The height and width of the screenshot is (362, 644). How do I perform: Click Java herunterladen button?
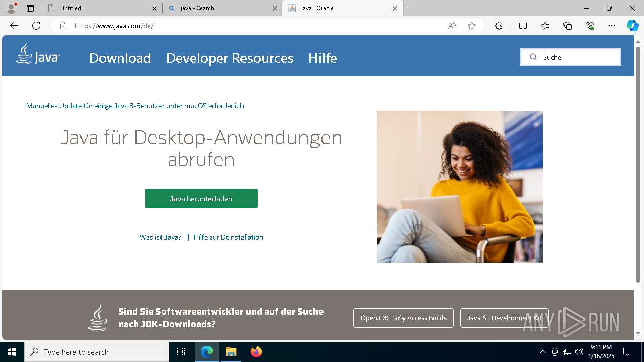click(x=201, y=198)
